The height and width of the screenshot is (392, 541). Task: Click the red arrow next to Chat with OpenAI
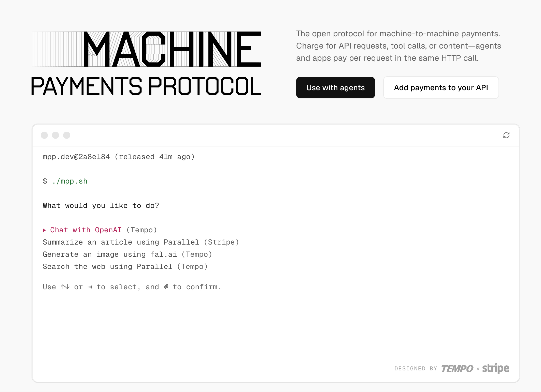pos(45,230)
